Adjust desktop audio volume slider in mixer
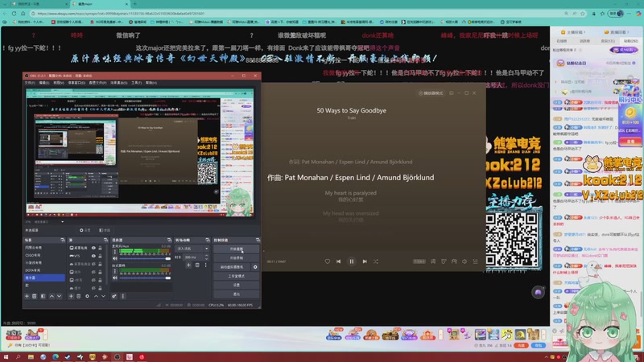This screenshot has height=362, width=644. coord(145,278)
